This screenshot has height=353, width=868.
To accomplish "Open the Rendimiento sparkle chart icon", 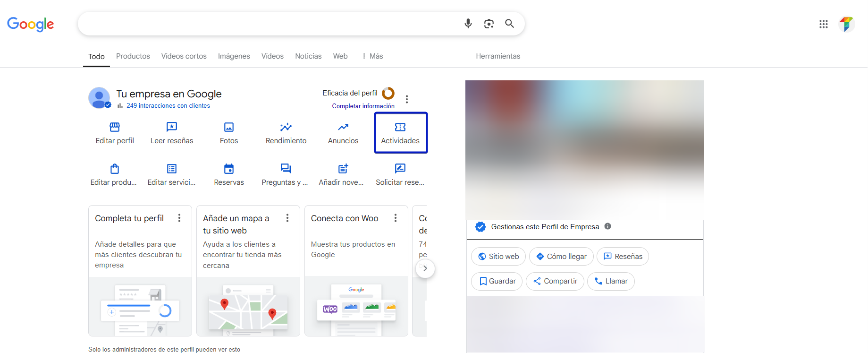I will [x=286, y=127].
